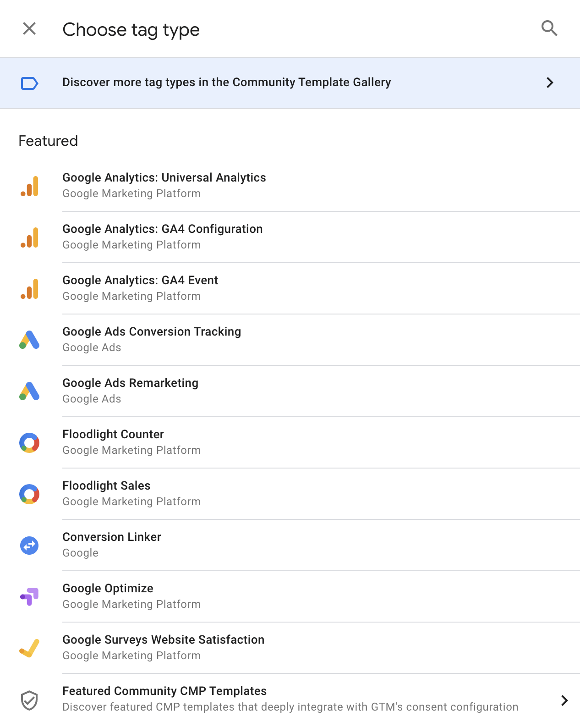This screenshot has height=728, width=580.
Task: Select Conversion Linker tag type
Action: pyautogui.click(x=290, y=545)
